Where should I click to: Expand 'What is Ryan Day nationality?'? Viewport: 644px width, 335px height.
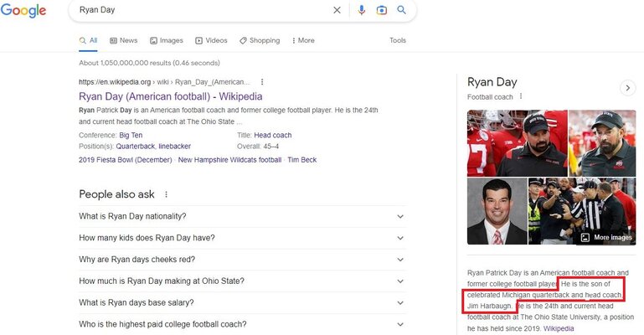pyautogui.click(x=242, y=216)
